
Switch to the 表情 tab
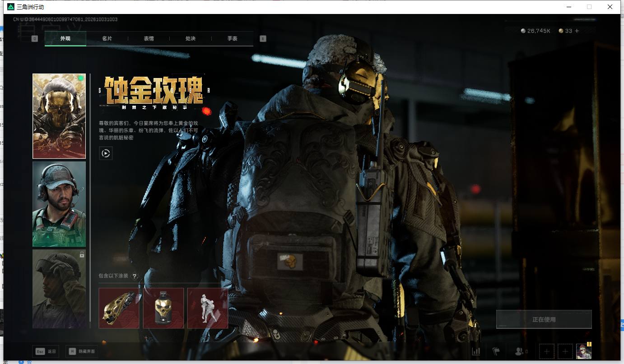149,39
